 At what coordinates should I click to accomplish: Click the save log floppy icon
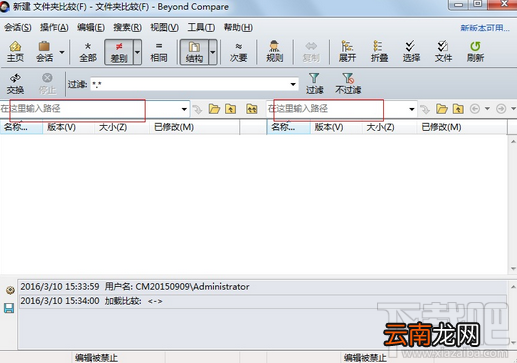point(9,308)
